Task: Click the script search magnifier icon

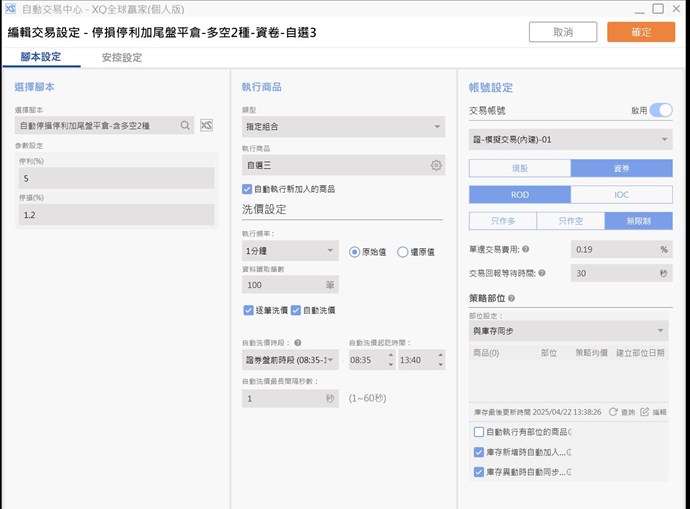Action: (x=185, y=126)
